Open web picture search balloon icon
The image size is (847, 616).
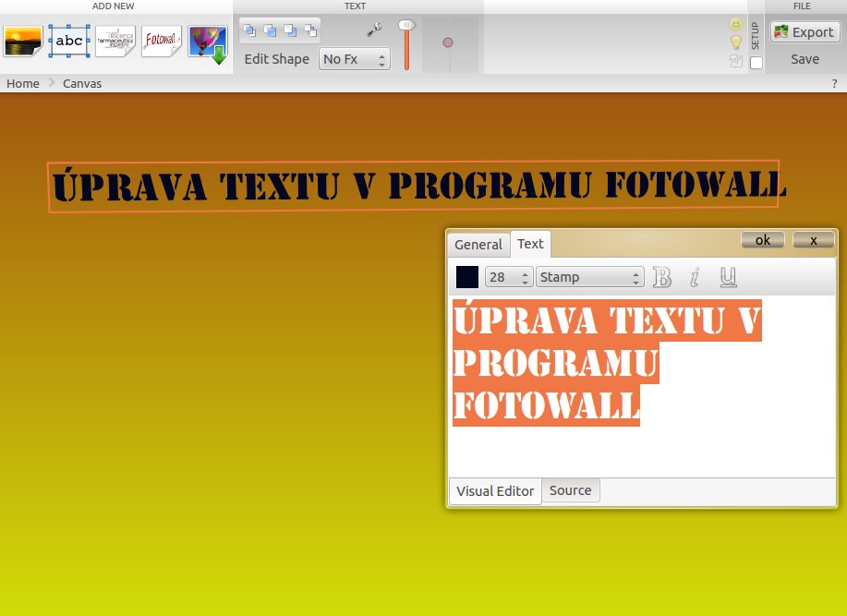click(x=208, y=43)
